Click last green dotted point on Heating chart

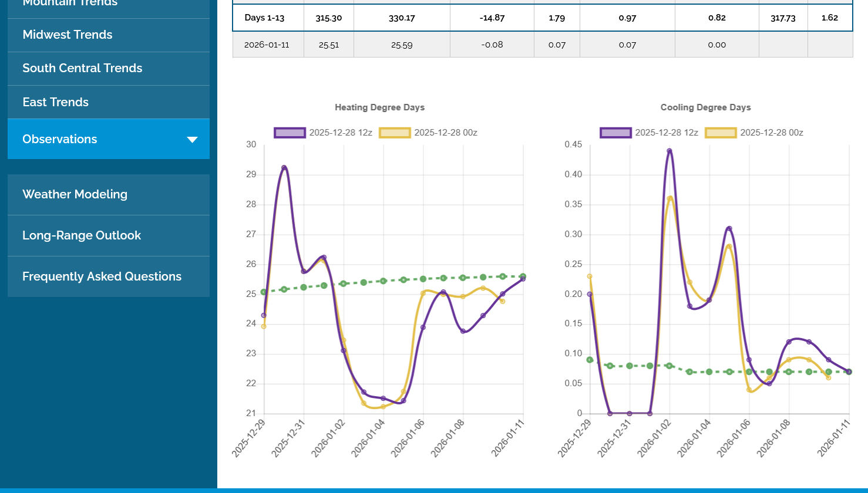(x=523, y=276)
